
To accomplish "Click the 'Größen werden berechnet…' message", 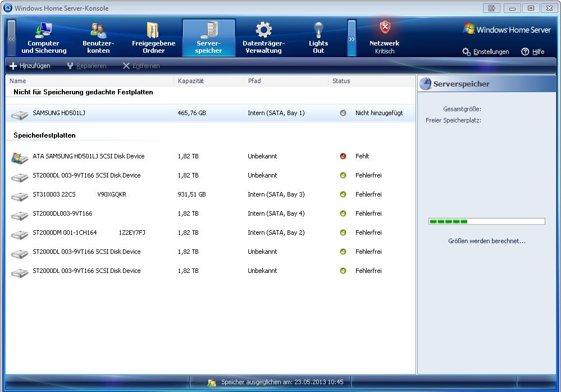I will (486, 241).
